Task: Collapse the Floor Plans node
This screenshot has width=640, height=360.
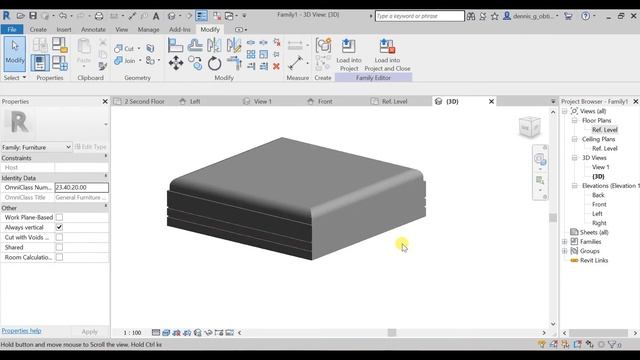Action: coord(574,120)
